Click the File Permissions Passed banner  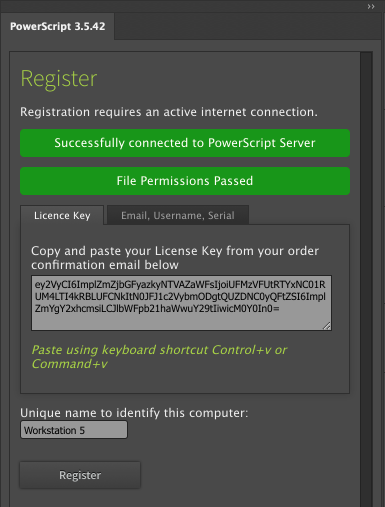[185, 181]
